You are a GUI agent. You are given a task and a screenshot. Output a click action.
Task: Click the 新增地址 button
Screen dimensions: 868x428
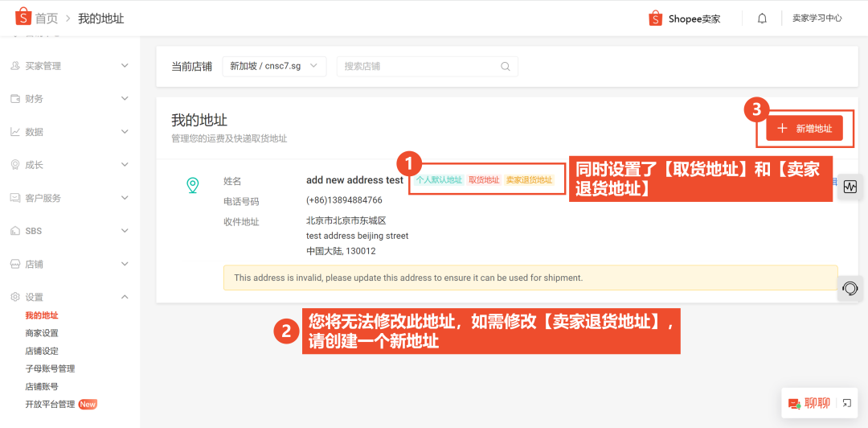tap(804, 129)
